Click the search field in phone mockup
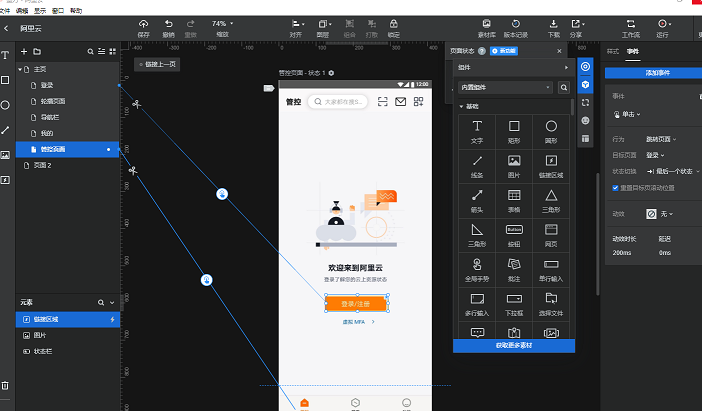 coord(338,102)
